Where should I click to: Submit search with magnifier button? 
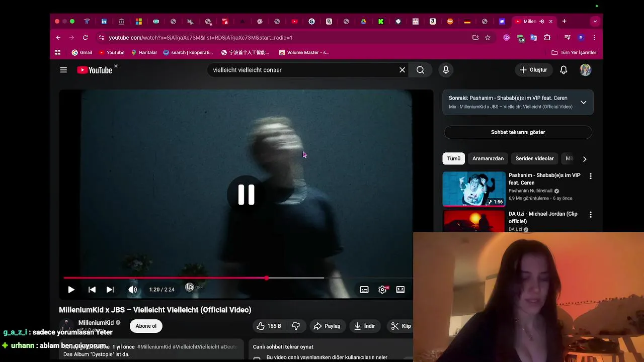click(421, 70)
